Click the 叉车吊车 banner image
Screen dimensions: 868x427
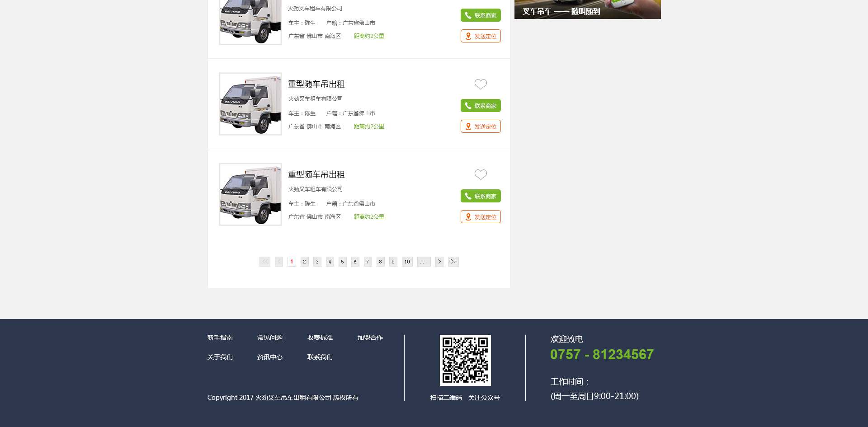(x=587, y=9)
